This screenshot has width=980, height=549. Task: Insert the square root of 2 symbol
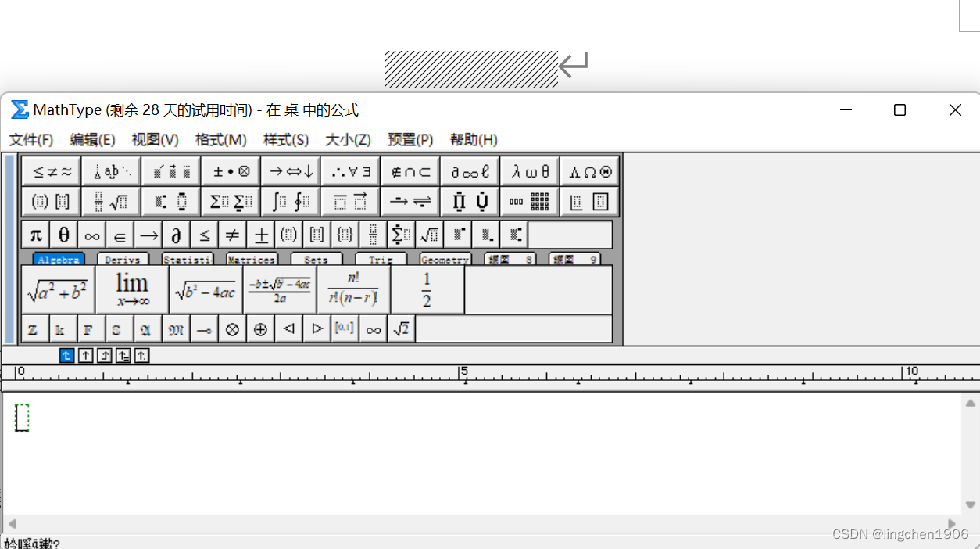(x=401, y=329)
